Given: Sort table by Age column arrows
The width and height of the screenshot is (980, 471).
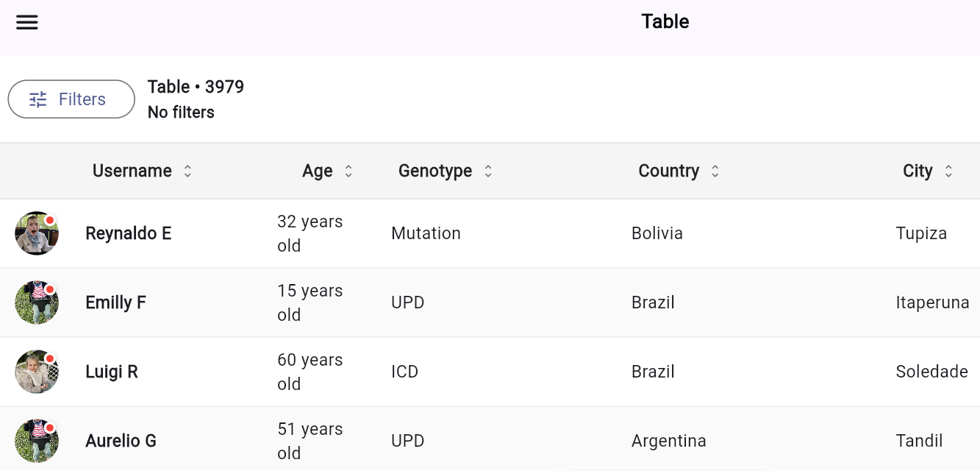Looking at the screenshot, I should tap(348, 171).
